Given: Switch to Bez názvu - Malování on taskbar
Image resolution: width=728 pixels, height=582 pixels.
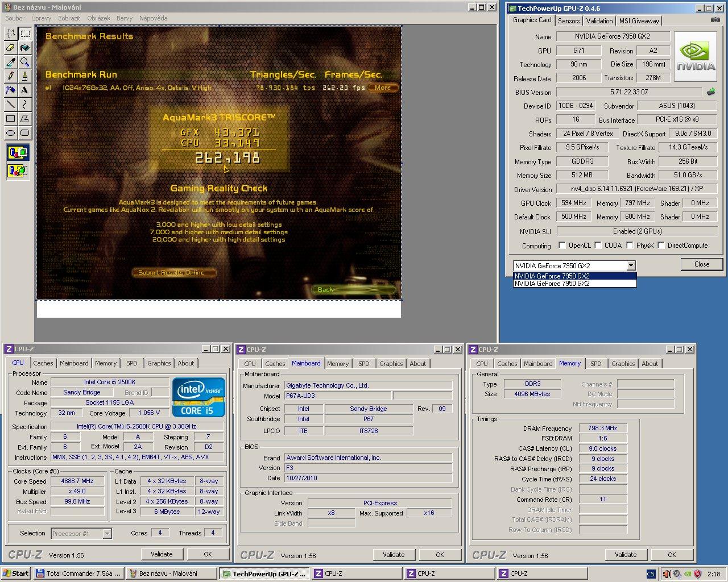Looking at the screenshot, I should 171,573.
